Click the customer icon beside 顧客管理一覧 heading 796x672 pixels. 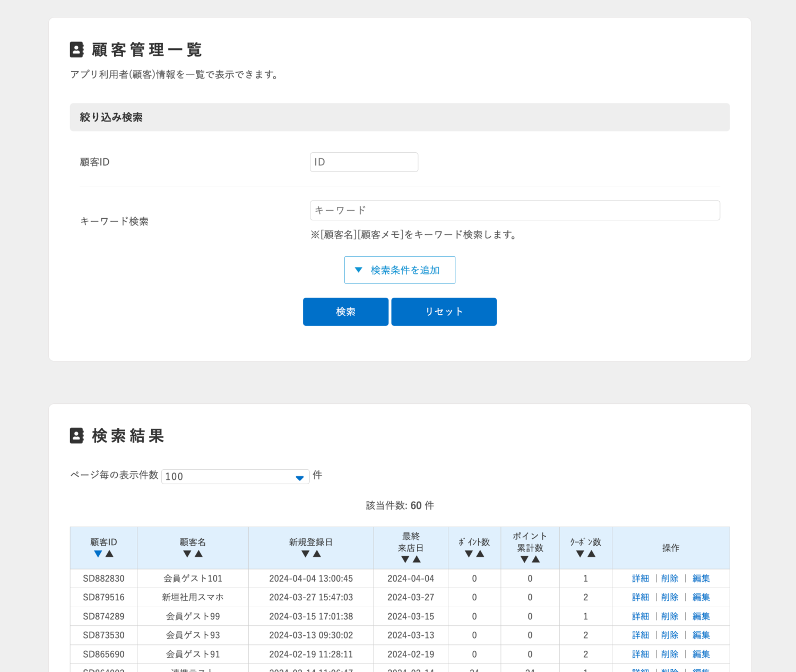coord(76,49)
